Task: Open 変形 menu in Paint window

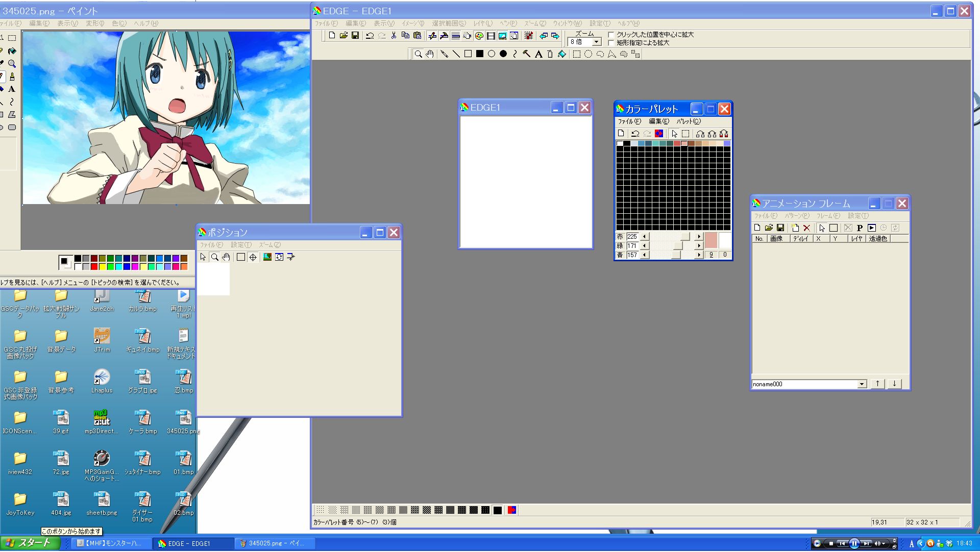Action: (x=94, y=23)
